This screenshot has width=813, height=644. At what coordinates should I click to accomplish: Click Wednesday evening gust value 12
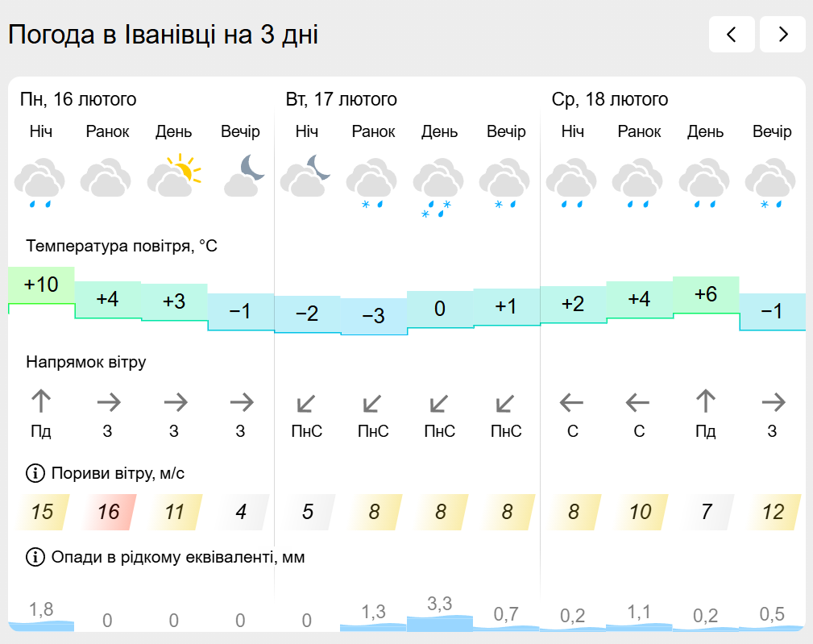tap(773, 511)
